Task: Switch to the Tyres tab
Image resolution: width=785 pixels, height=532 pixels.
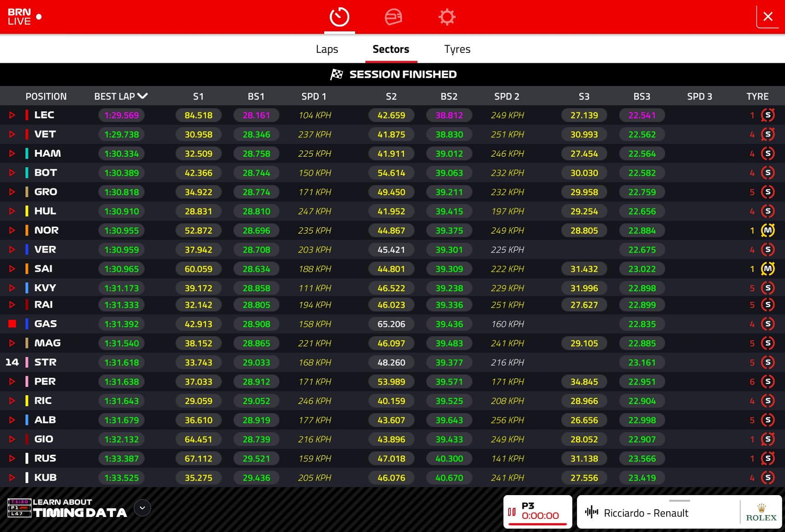Action: (457, 49)
